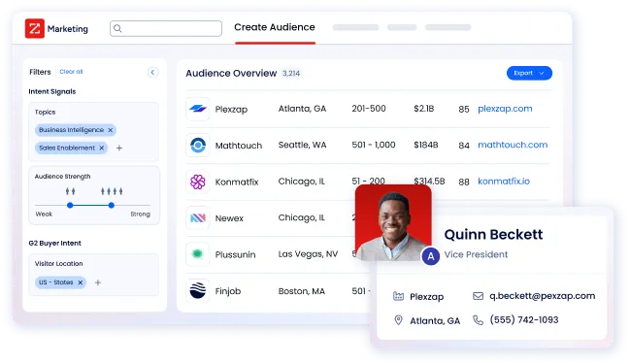This screenshot has height=364, width=630.
Task: Open the Export dropdown button
Action: tap(529, 73)
